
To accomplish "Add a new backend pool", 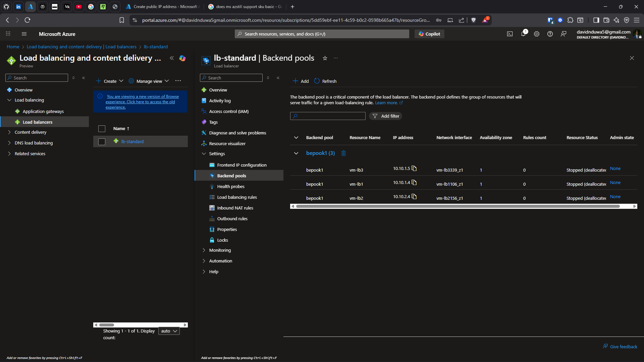I will [x=301, y=81].
